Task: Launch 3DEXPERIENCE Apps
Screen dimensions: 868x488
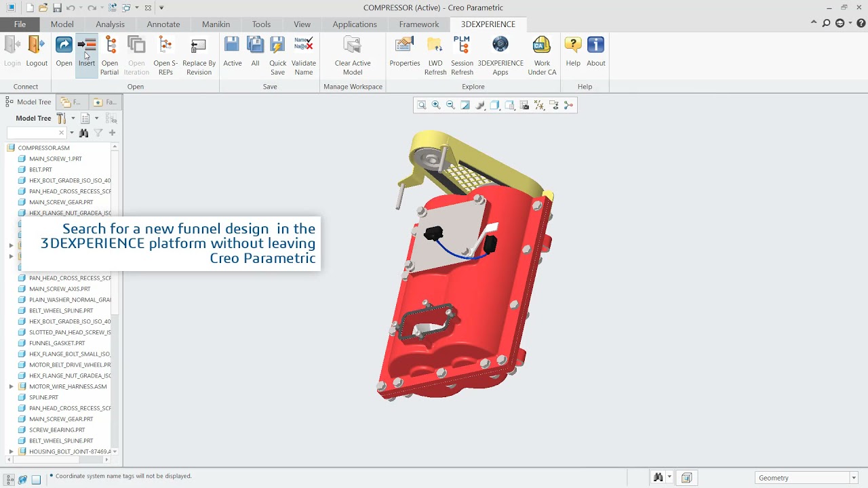Action: [x=500, y=45]
